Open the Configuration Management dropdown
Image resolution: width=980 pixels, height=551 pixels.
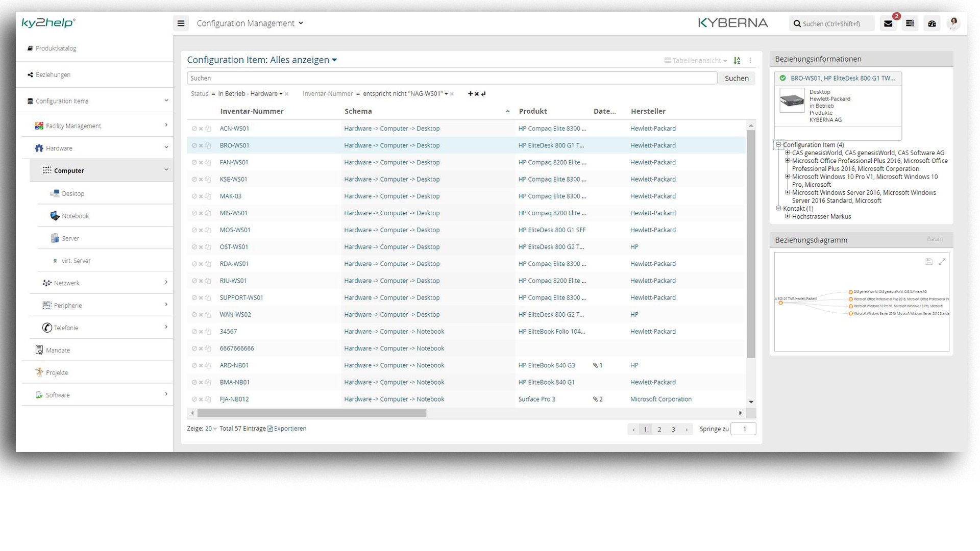pyautogui.click(x=250, y=23)
